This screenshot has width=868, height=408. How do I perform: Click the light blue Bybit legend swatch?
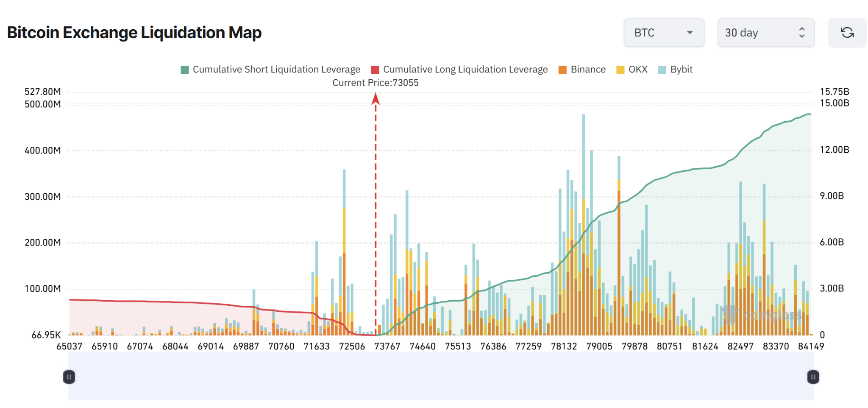pyautogui.click(x=662, y=70)
